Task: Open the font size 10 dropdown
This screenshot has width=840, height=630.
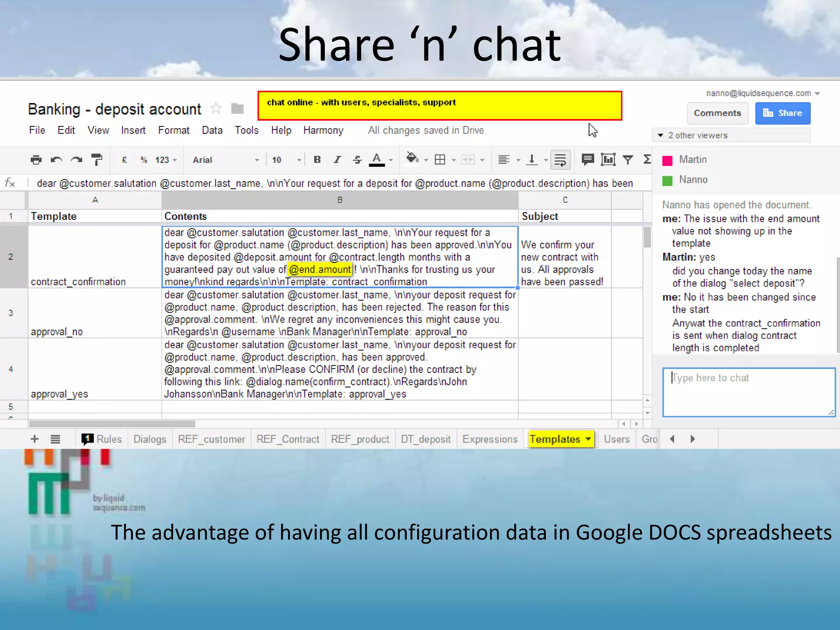Action: (x=286, y=160)
